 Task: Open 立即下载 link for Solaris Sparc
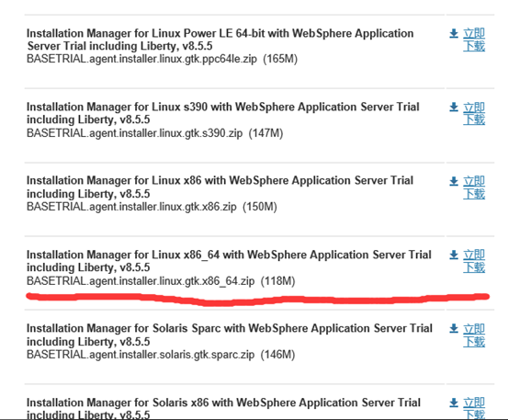click(x=474, y=335)
